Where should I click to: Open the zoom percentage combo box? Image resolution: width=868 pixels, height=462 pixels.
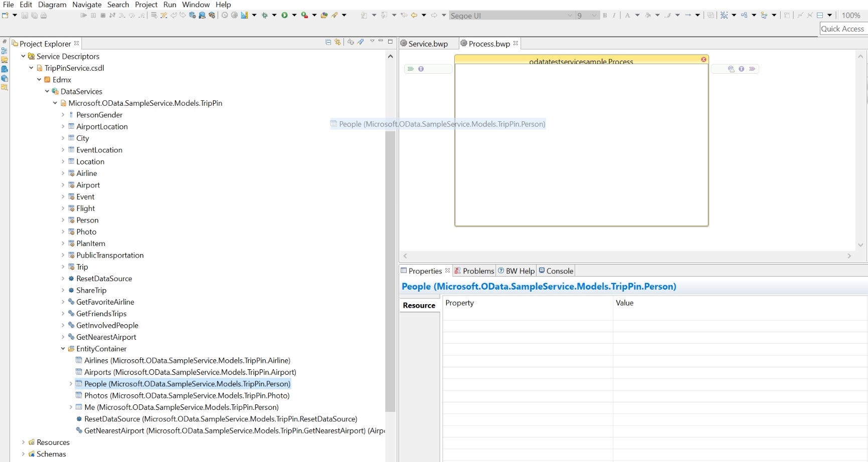(x=851, y=16)
